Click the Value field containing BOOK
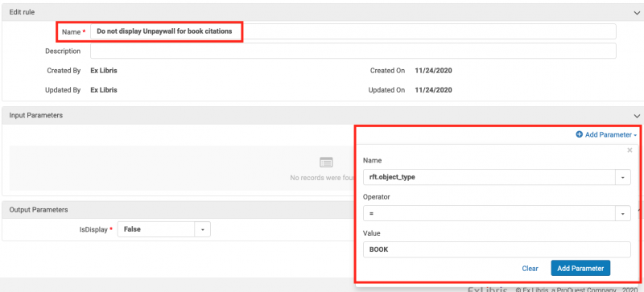Viewport: 644px width, 292px height. [x=497, y=249]
